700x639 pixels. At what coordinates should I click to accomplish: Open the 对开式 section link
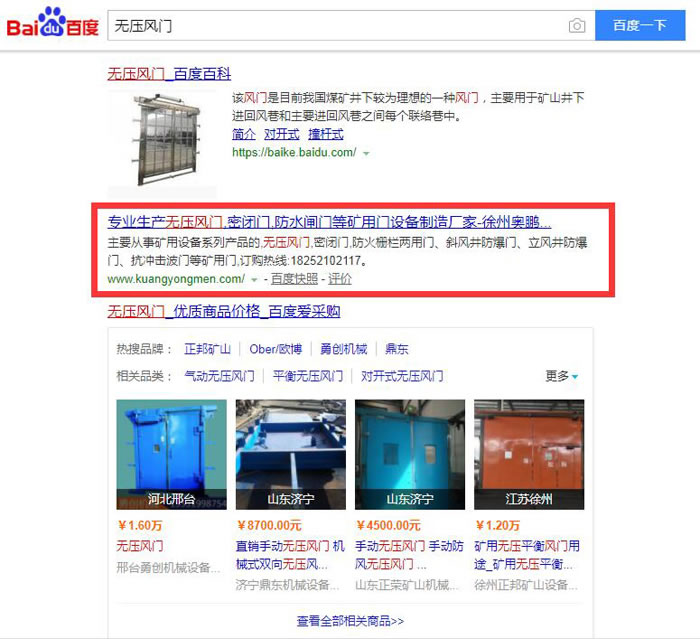pos(282,134)
